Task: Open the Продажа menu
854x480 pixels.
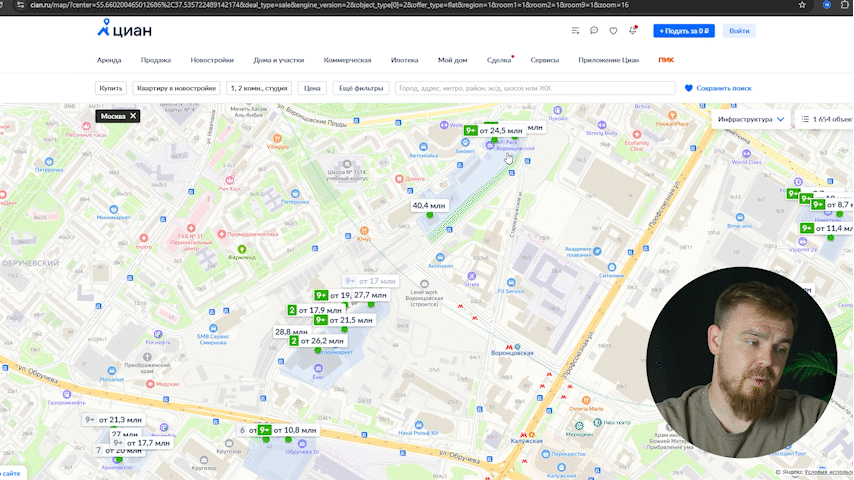Action: [156, 60]
